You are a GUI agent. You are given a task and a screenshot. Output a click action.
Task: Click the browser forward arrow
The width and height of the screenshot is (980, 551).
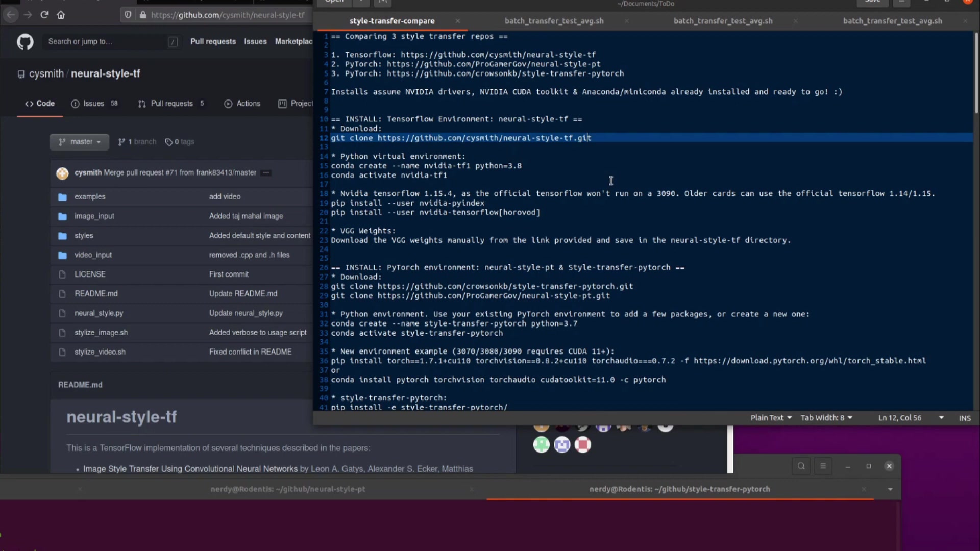coord(28,15)
